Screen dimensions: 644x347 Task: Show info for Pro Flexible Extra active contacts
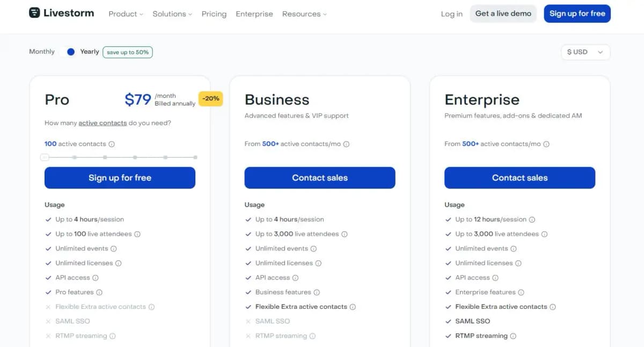pyautogui.click(x=151, y=307)
